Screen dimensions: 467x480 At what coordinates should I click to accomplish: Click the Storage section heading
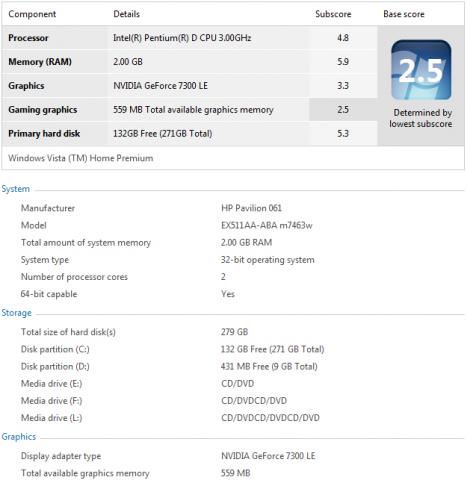(x=17, y=313)
